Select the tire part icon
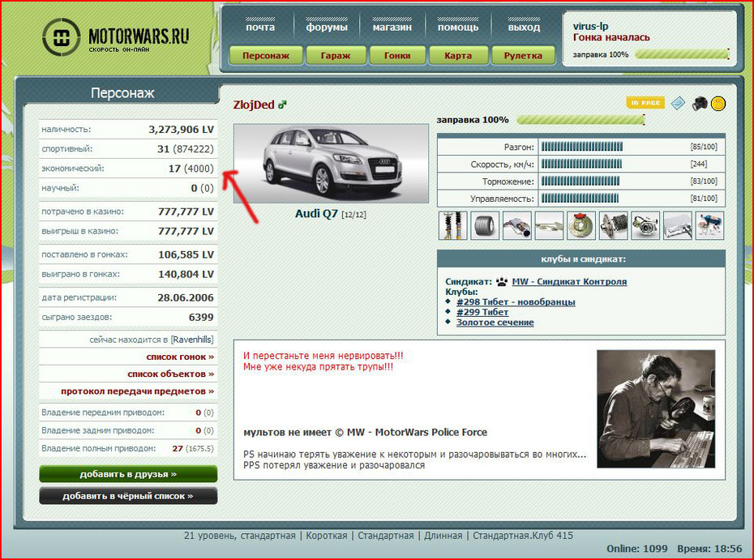Screen dimensions: 754x560 [485, 225]
